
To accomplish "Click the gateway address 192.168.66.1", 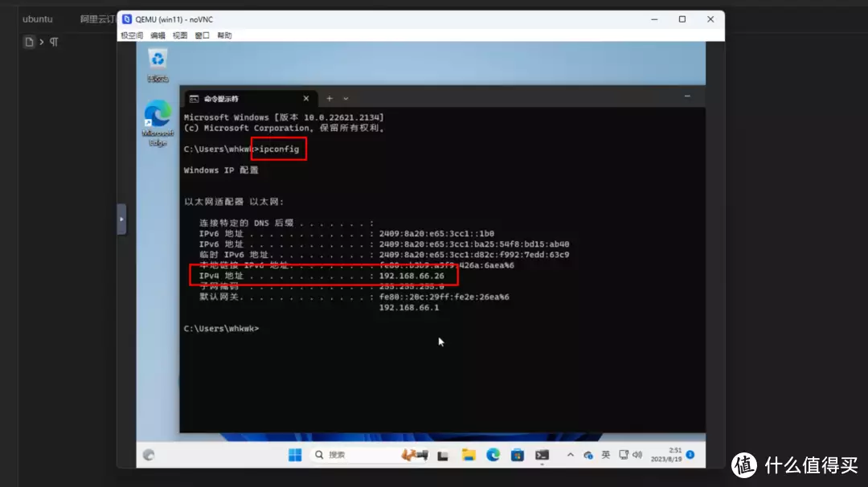I will point(408,308).
